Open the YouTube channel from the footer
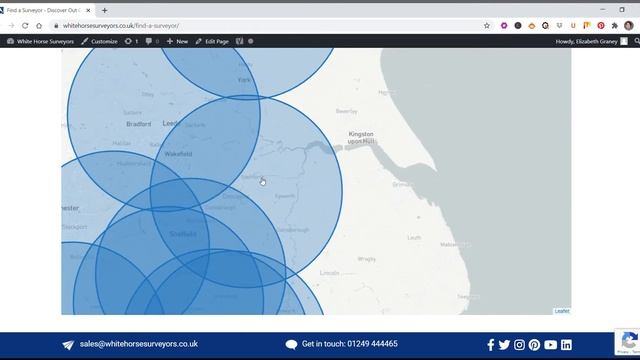 coord(550,345)
